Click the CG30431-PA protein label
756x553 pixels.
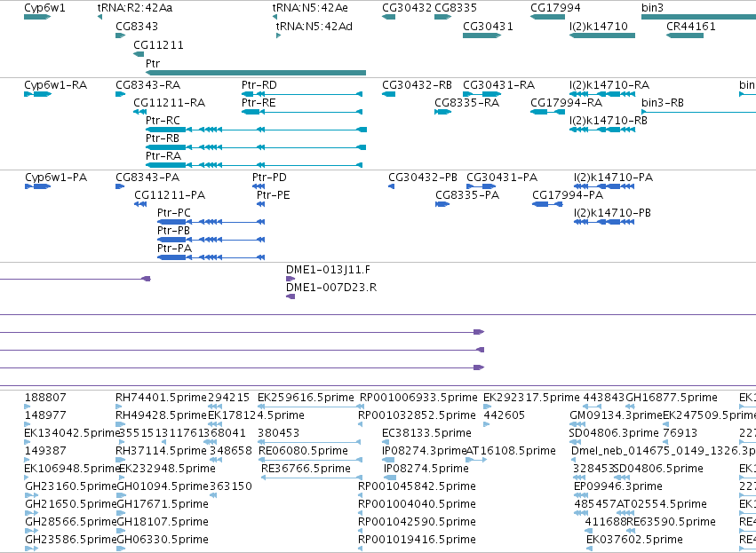502,178
